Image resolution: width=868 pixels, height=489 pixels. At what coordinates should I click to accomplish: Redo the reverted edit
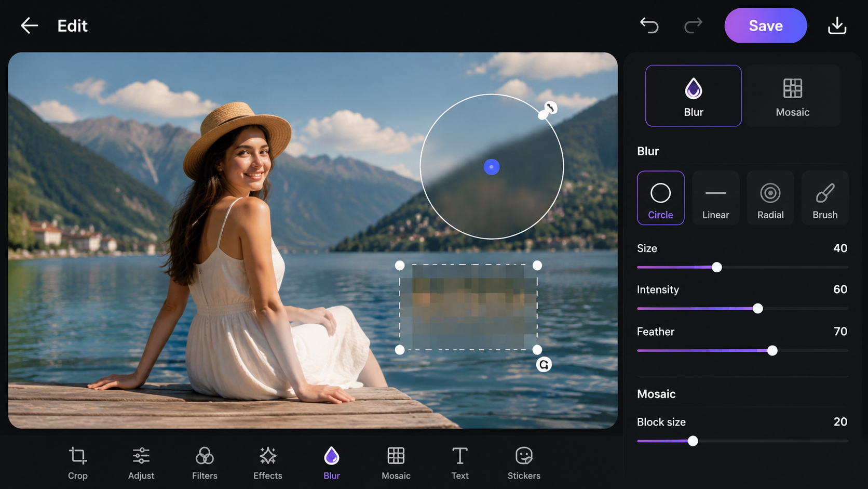(x=693, y=25)
